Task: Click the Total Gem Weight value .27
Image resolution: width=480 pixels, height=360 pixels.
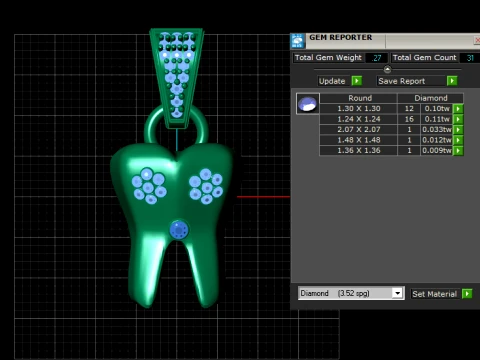Action: click(377, 58)
